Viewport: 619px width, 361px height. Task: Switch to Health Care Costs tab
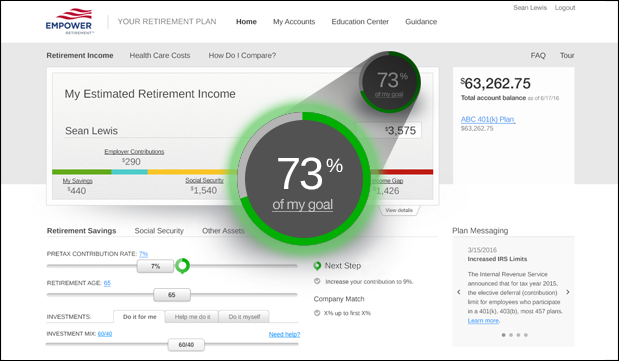tap(160, 55)
